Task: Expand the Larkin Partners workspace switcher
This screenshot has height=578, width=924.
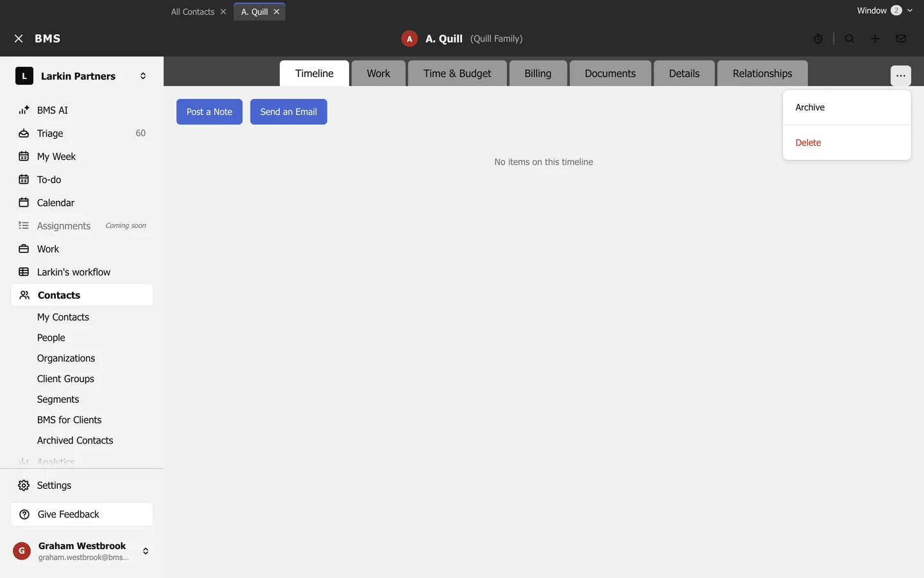Action: coord(143,76)
